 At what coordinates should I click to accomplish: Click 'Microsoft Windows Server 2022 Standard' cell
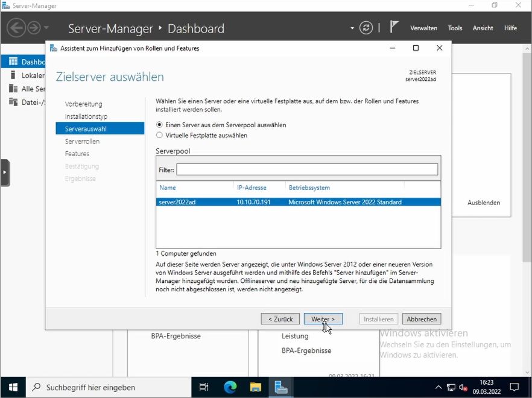[x=345, y=202]
